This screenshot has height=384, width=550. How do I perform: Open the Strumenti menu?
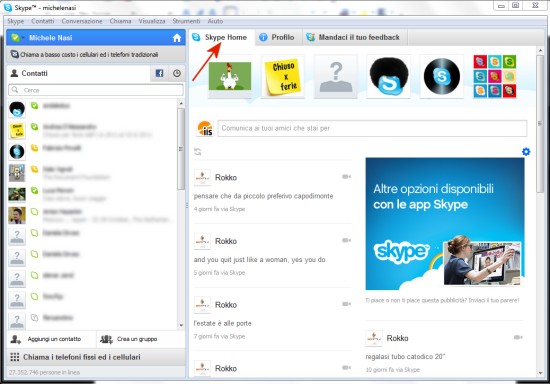tap(186, 21)
